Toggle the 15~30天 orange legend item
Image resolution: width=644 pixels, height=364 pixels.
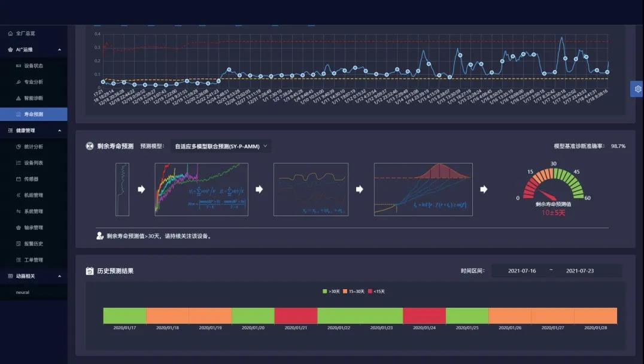coord(354,292)
